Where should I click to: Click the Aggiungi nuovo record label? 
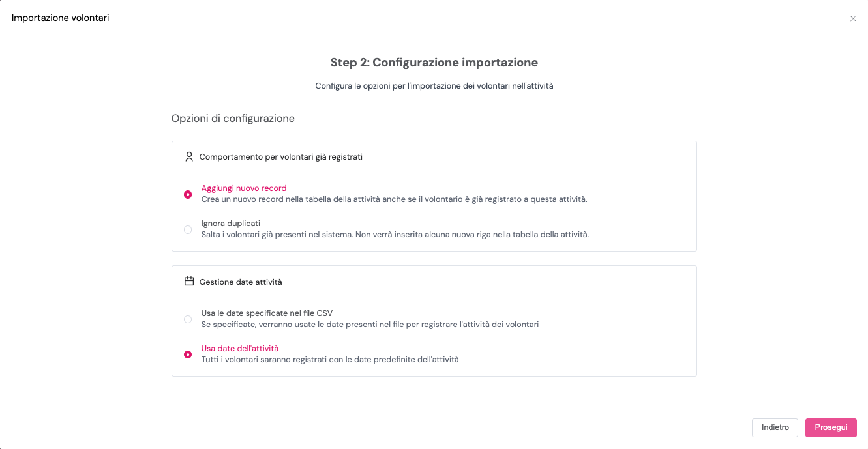coord(244,188)
